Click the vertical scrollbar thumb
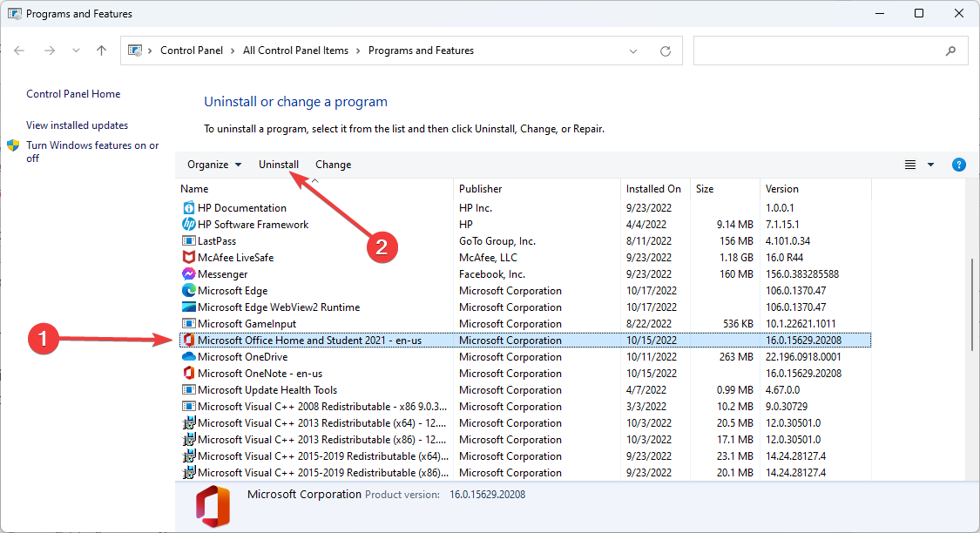 coord(972,305)
